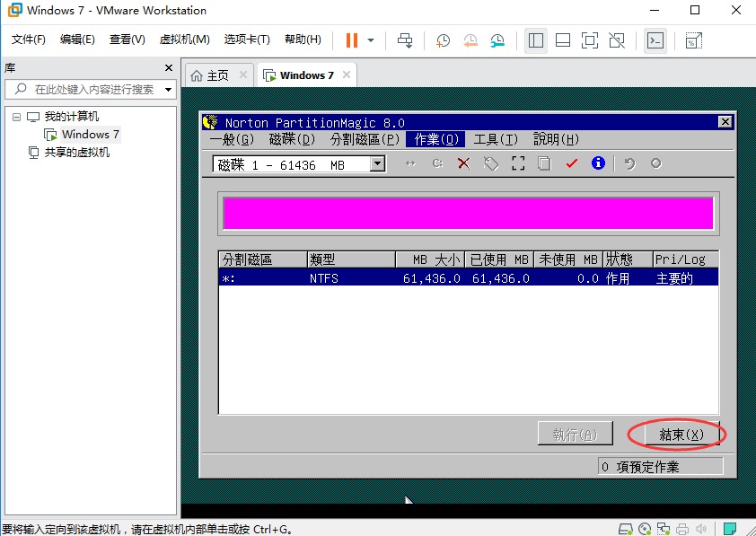The width and height of the screenshot is (756, 536).
Task: Select 我的计算机 in the library tree
Action: [71, 117]
